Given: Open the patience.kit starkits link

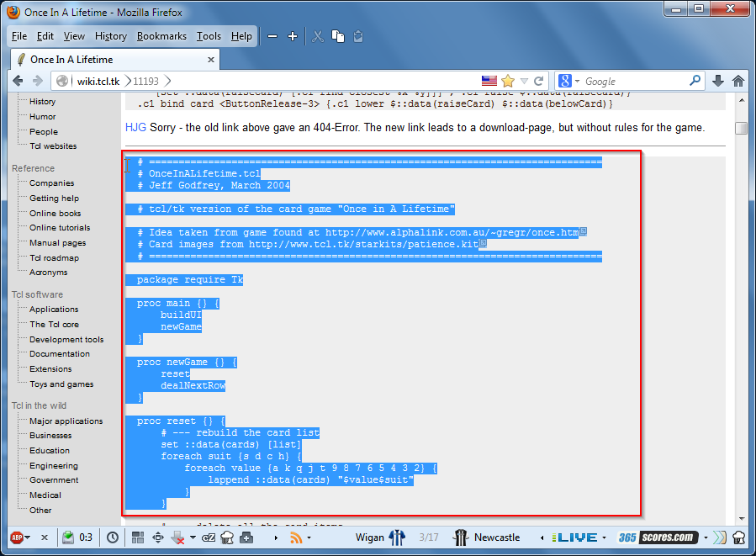Looking at the screenshot, I should 363,244.
